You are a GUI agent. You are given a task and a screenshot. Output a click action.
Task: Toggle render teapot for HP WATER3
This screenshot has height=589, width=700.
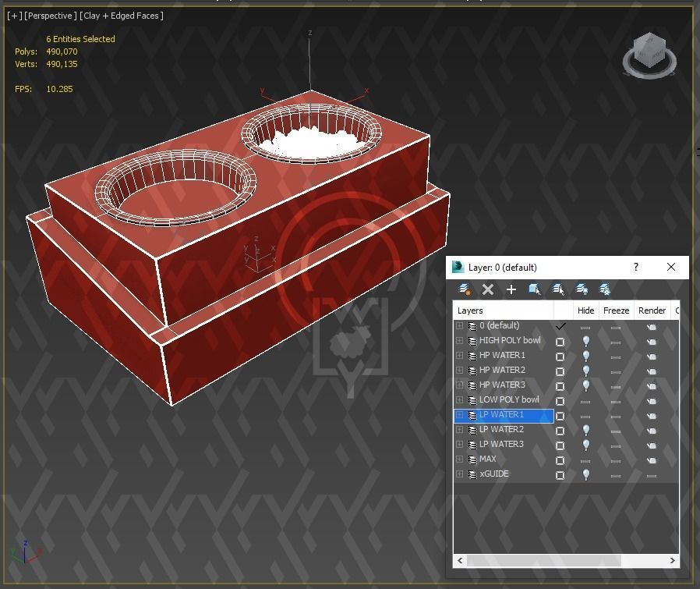tap(652, 386)
